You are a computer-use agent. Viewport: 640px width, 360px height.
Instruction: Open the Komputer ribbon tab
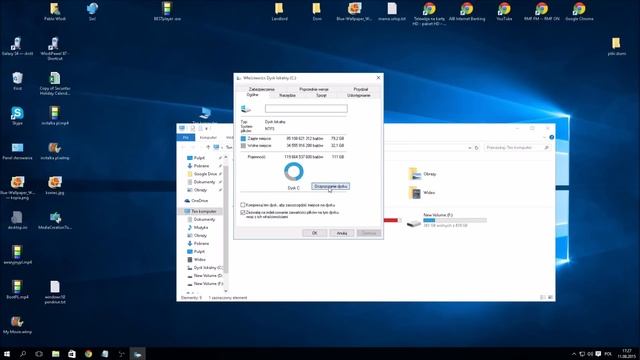click(x=208, y=138)
